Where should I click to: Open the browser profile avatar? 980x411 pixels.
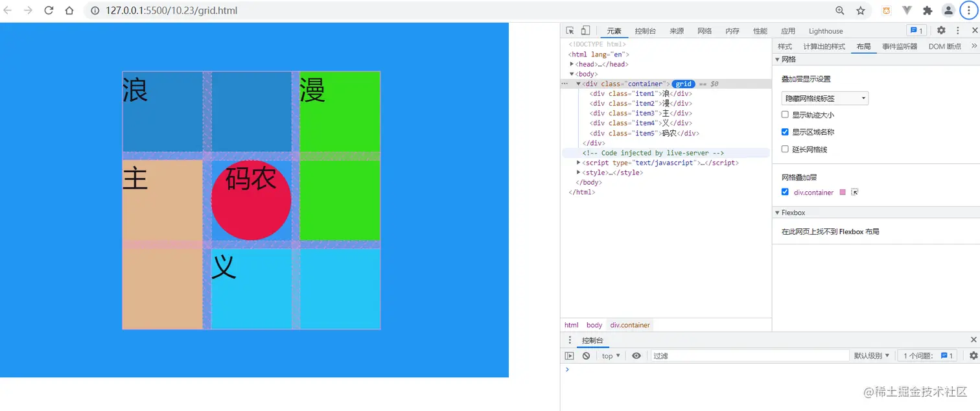pyautogui.click(x=948, y=10)
